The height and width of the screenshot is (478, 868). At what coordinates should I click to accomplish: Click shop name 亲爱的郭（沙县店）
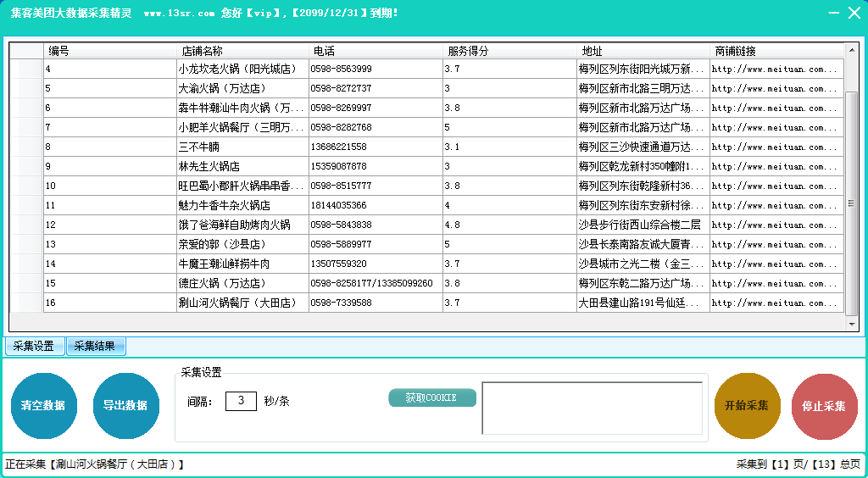pyautogui.click(x=222, y=245)
